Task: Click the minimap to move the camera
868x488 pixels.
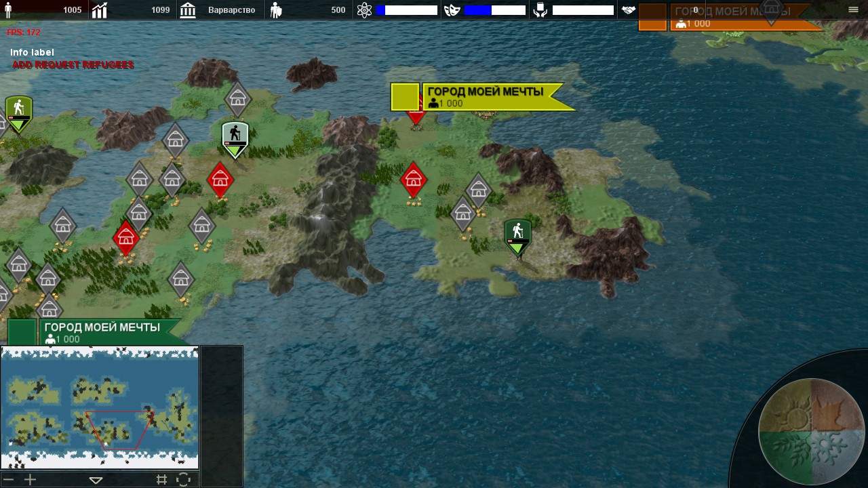Action: click(x=100, y=407)
